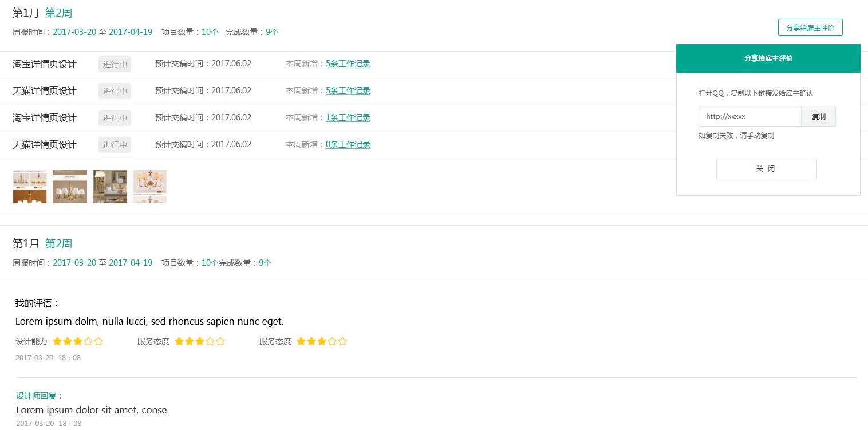Click fifth star of the last 服务态度 rating
This screenshot has height=430, width=868.
click(x=342, y=341)
